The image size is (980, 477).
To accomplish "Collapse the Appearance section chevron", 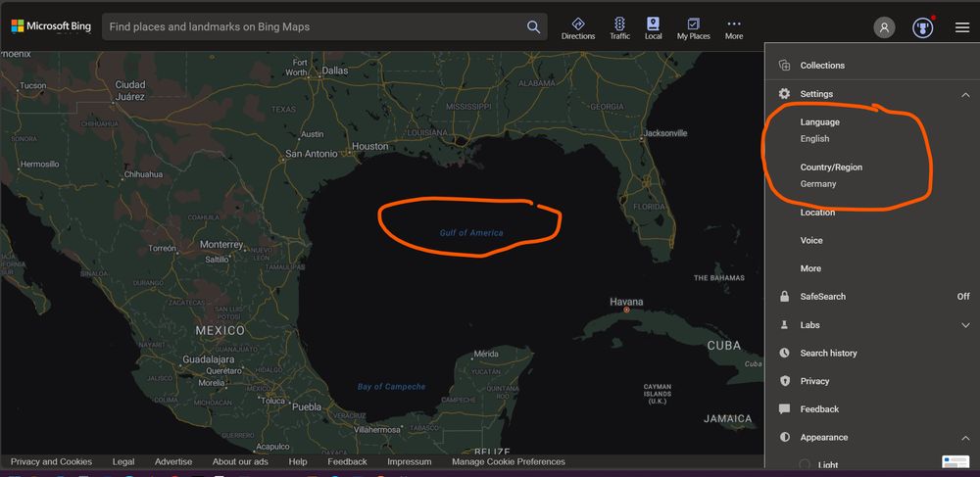I will point(965,438).
